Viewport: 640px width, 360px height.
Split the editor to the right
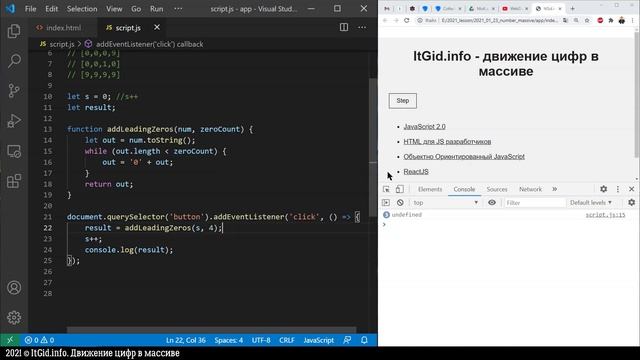point(344,27)
